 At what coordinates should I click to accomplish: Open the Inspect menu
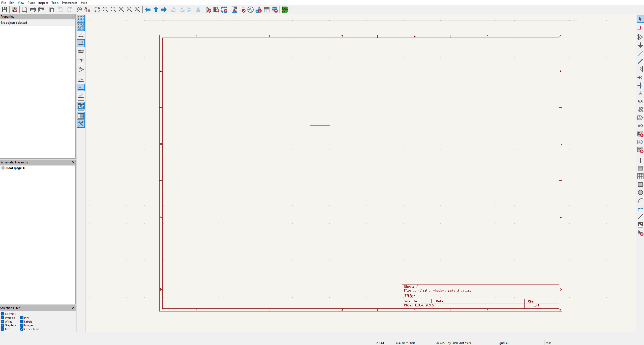coord(43,3)
